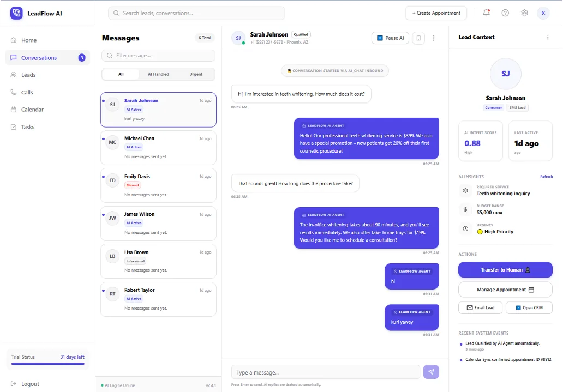Image resolution: width=563 pixels, height=392 pixels.
Task: Click Lisa Brown Intervened badge
Action: pos(135,261)
